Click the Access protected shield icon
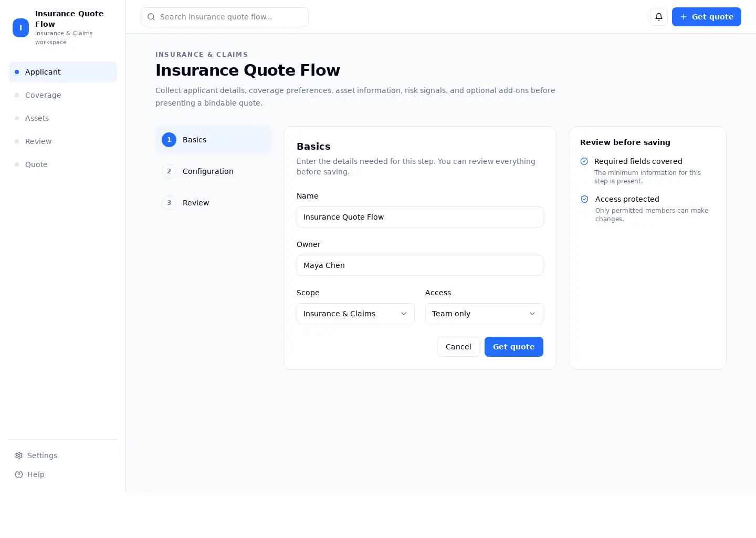The height and width of the screenshot is (538, 756). [584, 199]
